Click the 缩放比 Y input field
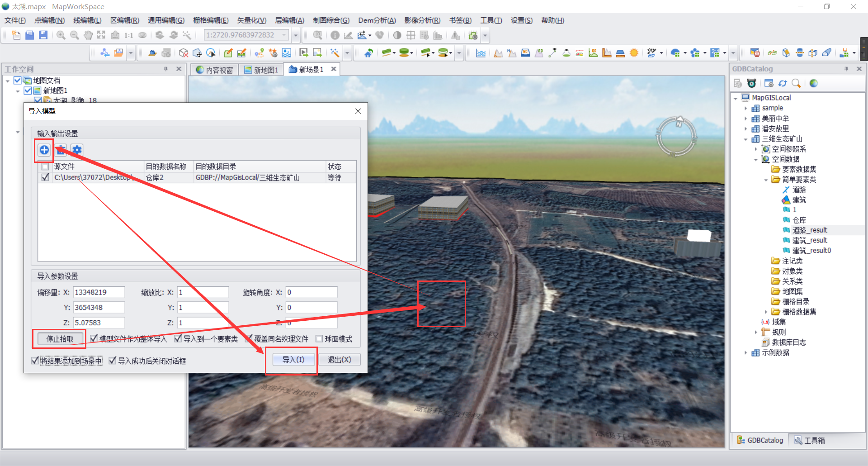This screenshot has height=466, width=868. 203,308
